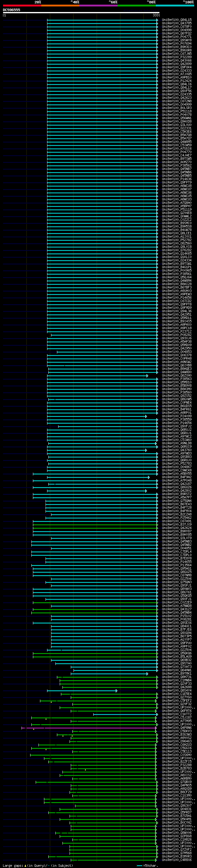Select hit label UniRef100_P12424
The height and width of the screenshot is (868, 197).
point(177,81)
